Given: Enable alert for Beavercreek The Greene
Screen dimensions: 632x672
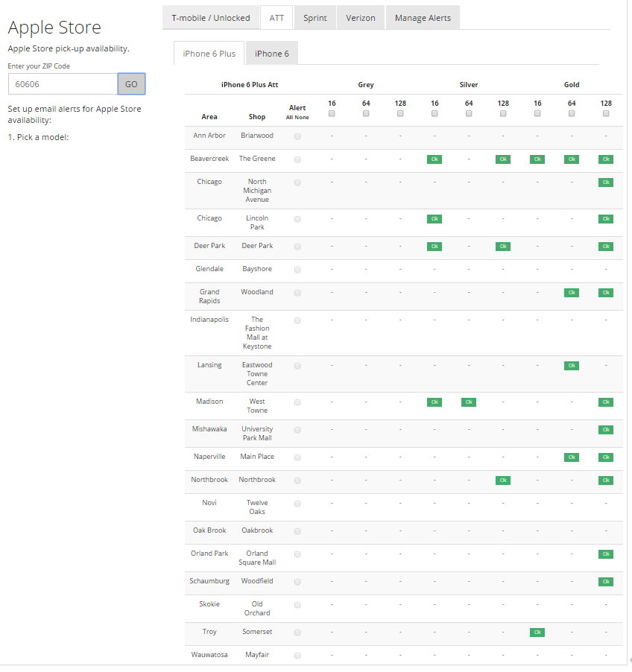Looking at the screenshot, I should point(297,159).
